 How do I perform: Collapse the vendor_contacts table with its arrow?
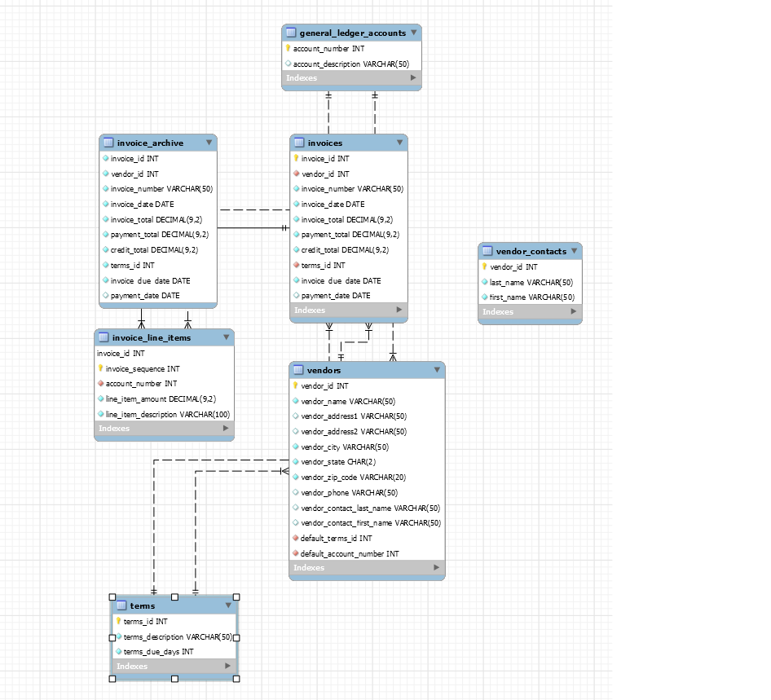click(575, 251)
